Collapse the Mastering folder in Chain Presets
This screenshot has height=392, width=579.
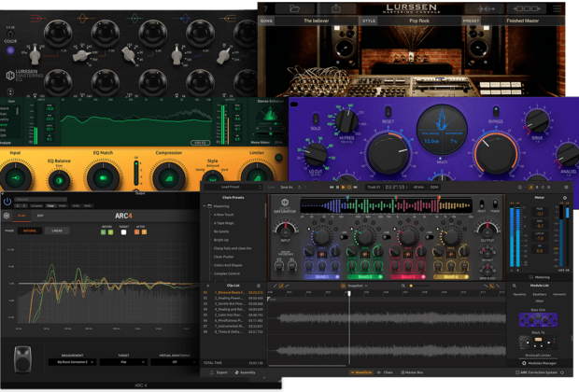coord(205,206)
